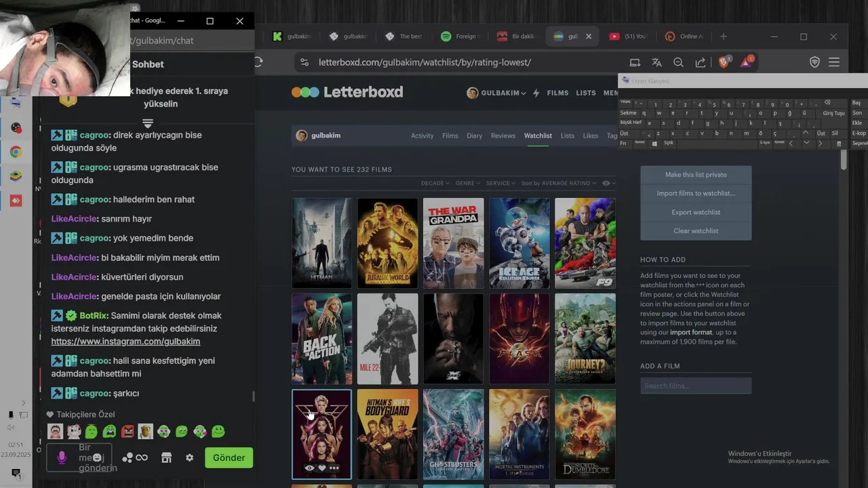Open the three-dots menu on hovered poster
Viewport: 868px width, 488px height.
[334, 468]
